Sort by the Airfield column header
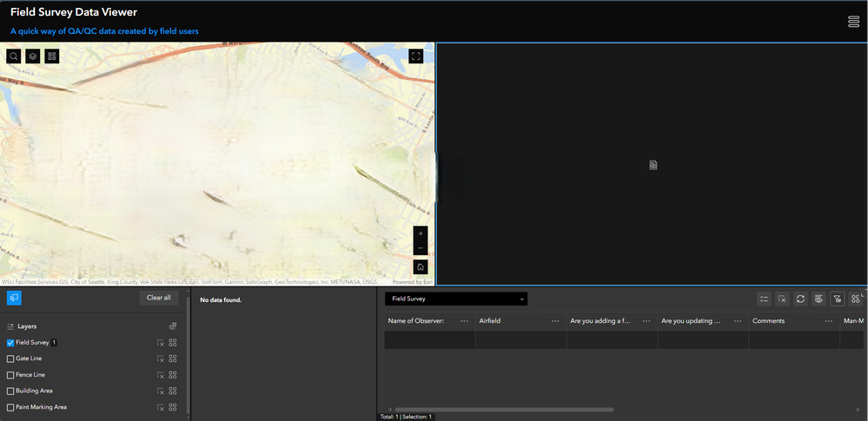 click(490, 321)
